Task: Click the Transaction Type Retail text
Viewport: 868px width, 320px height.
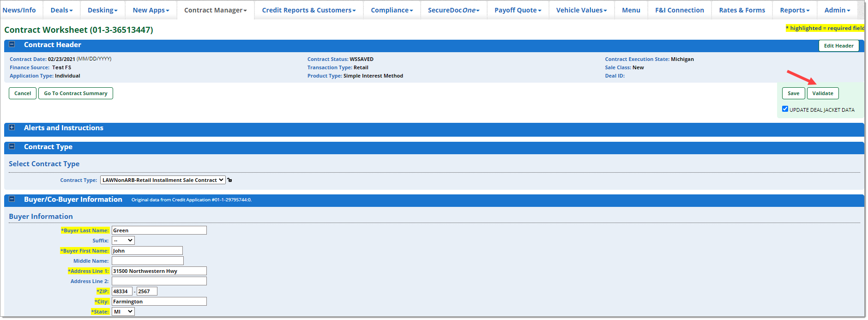Action: pos(361,67)
